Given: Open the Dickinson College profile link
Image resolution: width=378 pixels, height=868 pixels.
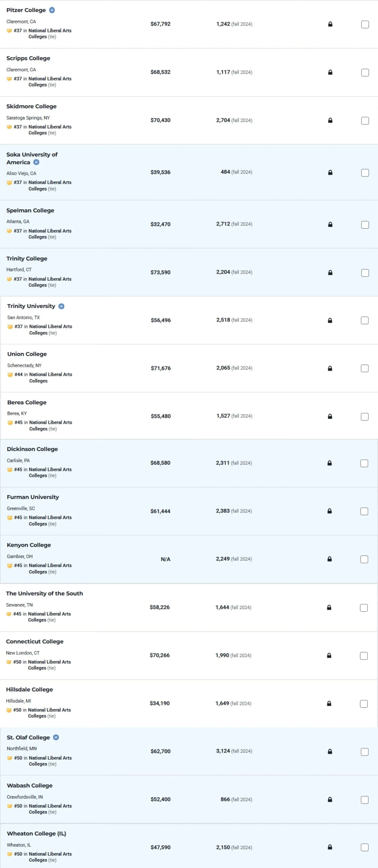Looking at the screenshot, I should (32, 449).
